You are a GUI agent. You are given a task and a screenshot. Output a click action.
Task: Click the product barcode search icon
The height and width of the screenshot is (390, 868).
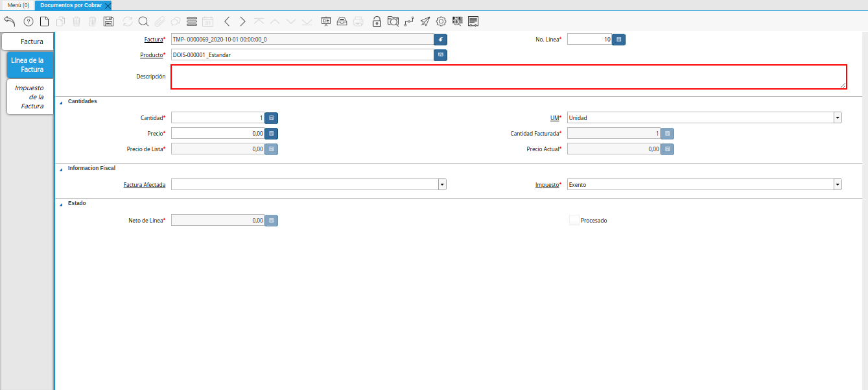[x=457, y=21]
